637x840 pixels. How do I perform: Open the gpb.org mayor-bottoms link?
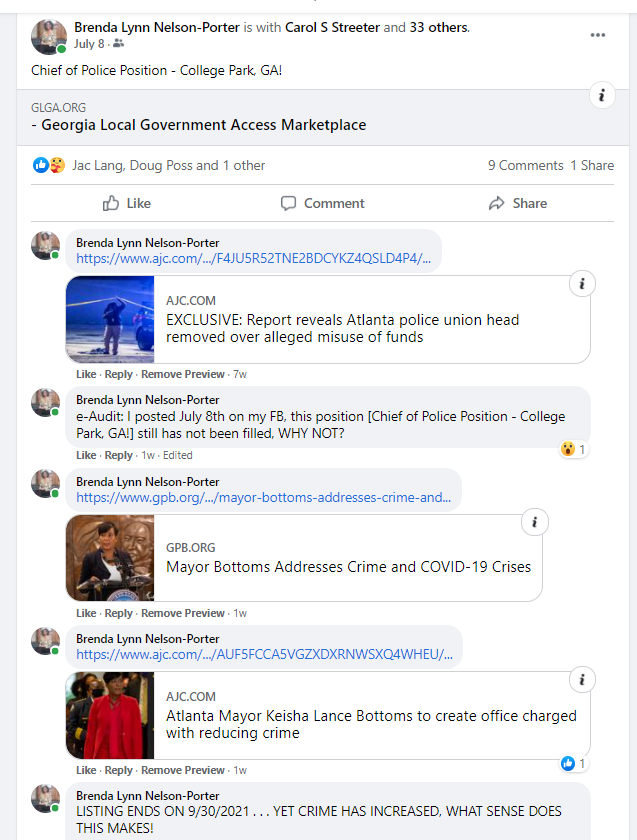pyautogui.click(x=264, y=497)
